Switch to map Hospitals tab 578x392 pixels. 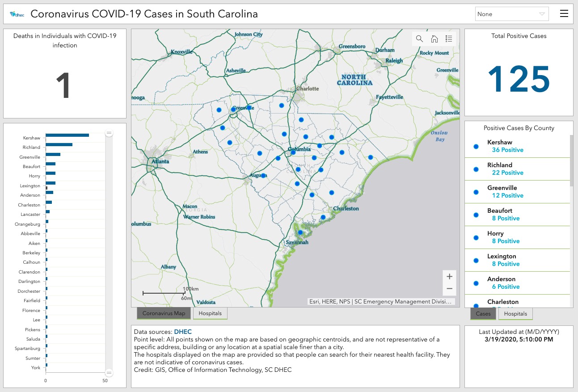[x=210, y=313]
